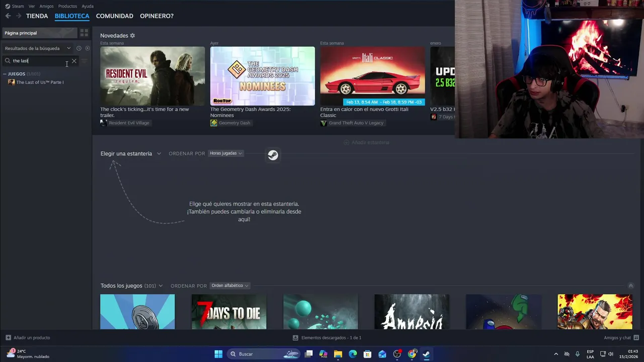
Task: Click the microphone tray icon
Action: [577, 354]
